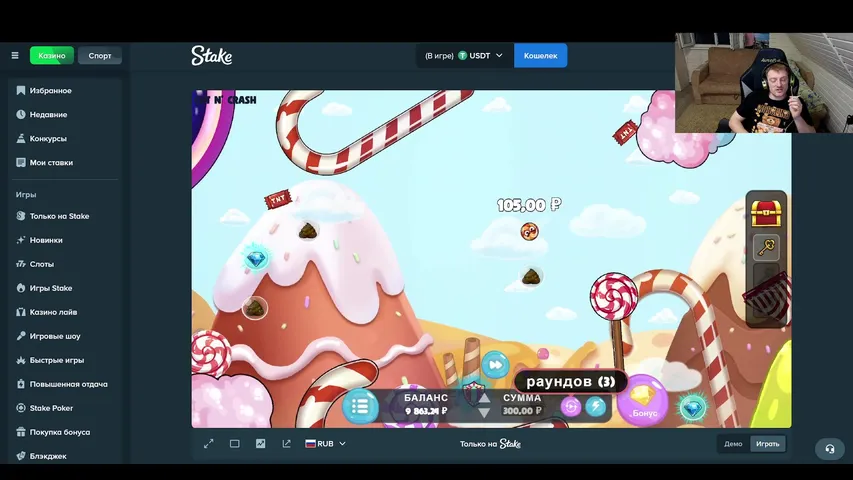The height and width of the screenshot is (480, 853).
Task: Toggle theatre mode rectangle icon
Action: (x=235, y=444)
